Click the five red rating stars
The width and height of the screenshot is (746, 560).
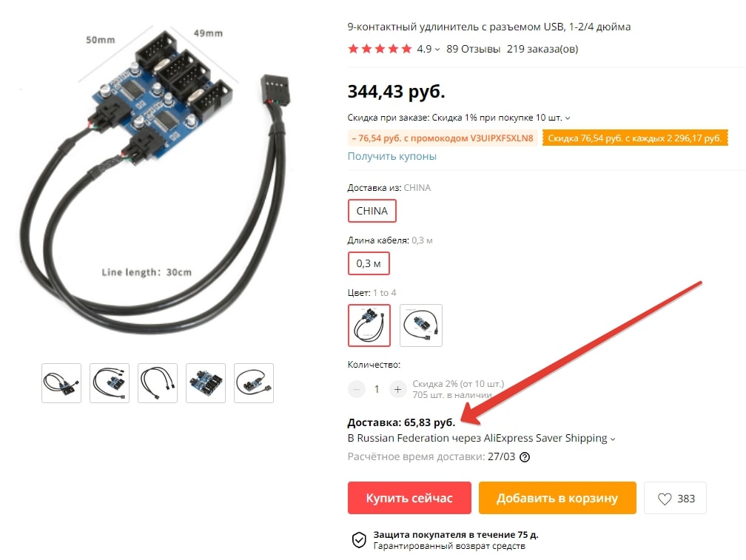(x=380, y=49)
